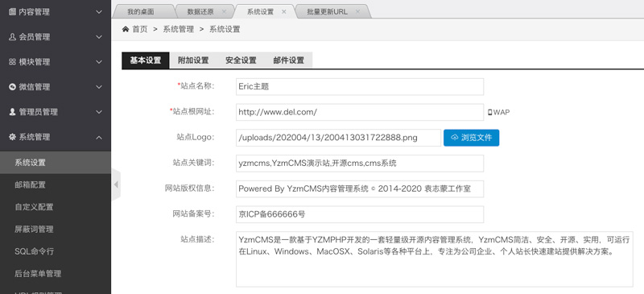Image resolution: width=644 pixels, height=294 pixels.
Task: Collapse sidebar with the left arrow handle
Action: pyautogui.click(x=116, y=184)
